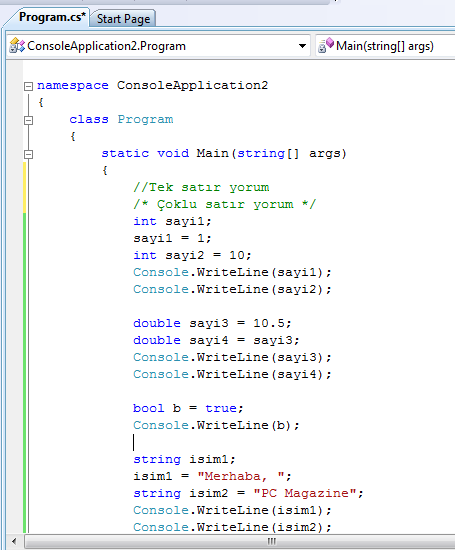The height and width of the screenshot is (550, 455).
Task: Click the line "Console.WriteLine(sayi1);"
Action: 232,272
